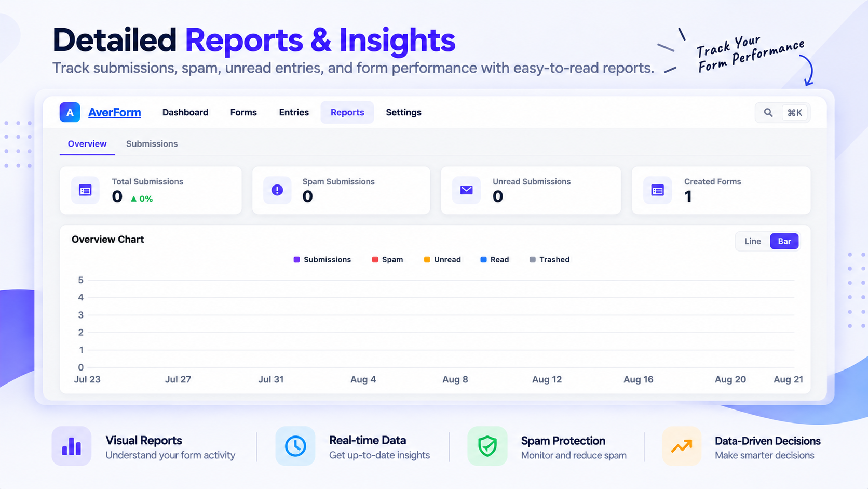The image size is (868, 489).
Task: Click the Real-time Data clock icon
Action: 295,446
